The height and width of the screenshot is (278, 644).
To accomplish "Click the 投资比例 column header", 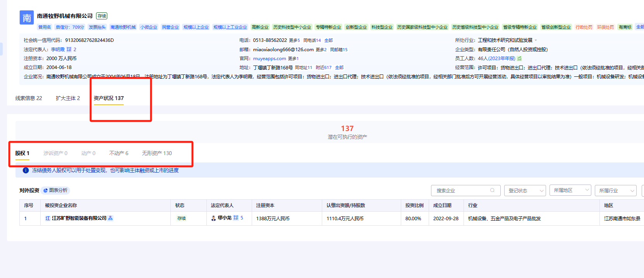I will click(414, 205).
